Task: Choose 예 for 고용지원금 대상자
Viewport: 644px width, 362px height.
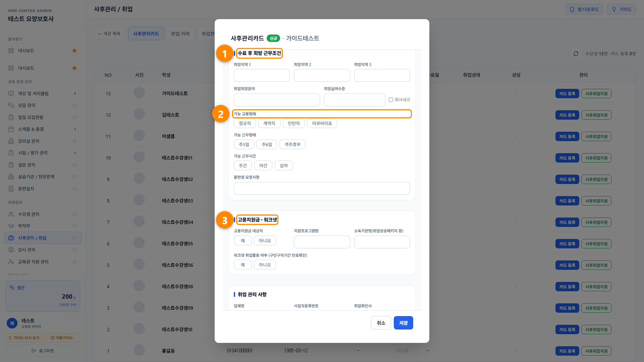Action: tap(243, 241)
